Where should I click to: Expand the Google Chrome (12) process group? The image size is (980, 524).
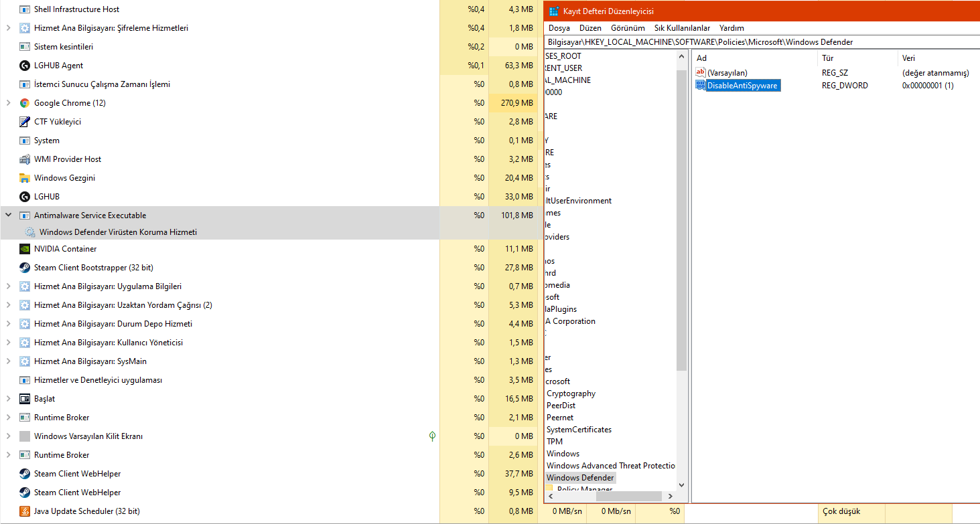pos(8,103)
